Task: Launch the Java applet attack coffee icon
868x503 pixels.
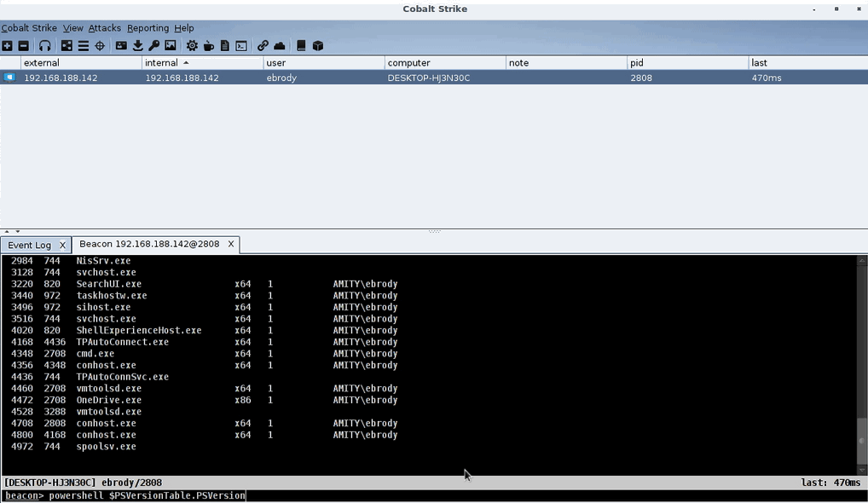Action: 208,45
